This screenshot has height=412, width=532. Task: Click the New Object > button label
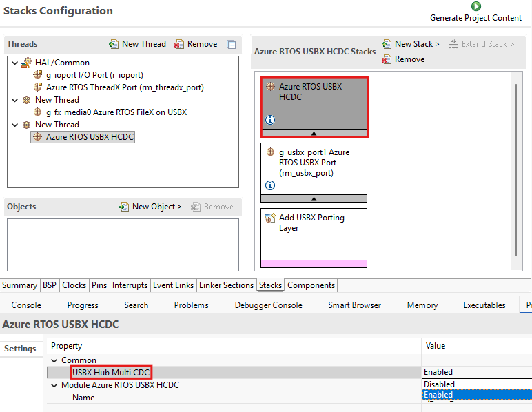coord(156,207)
